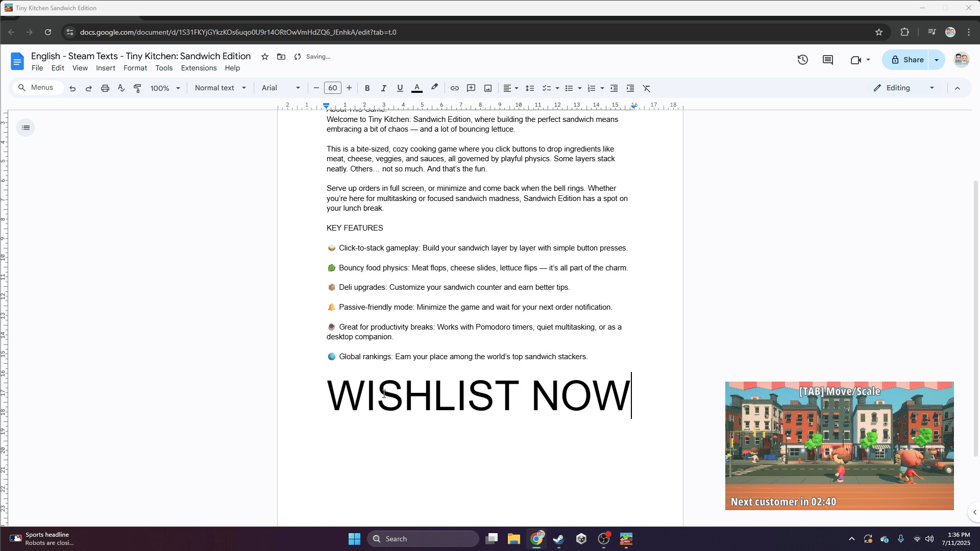Select the Paint format tool
The image size is (980, 551).
pyautogui.click(x=137, y=88)
